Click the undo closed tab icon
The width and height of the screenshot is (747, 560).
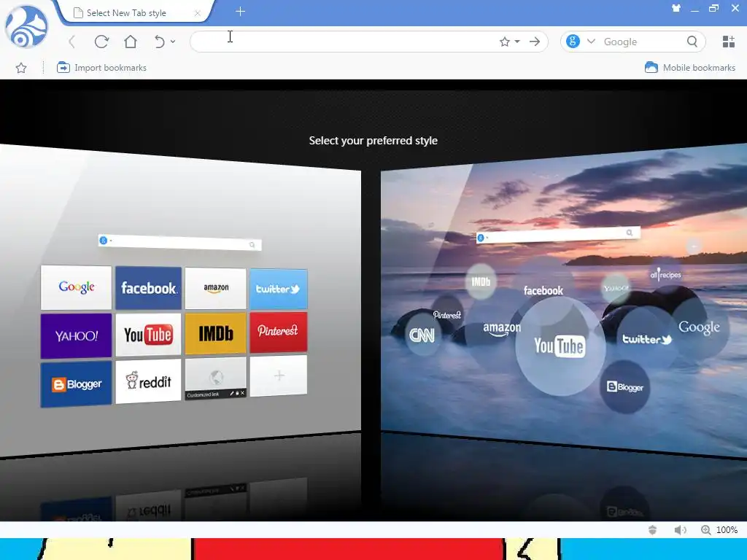click(x=160, y=42)
